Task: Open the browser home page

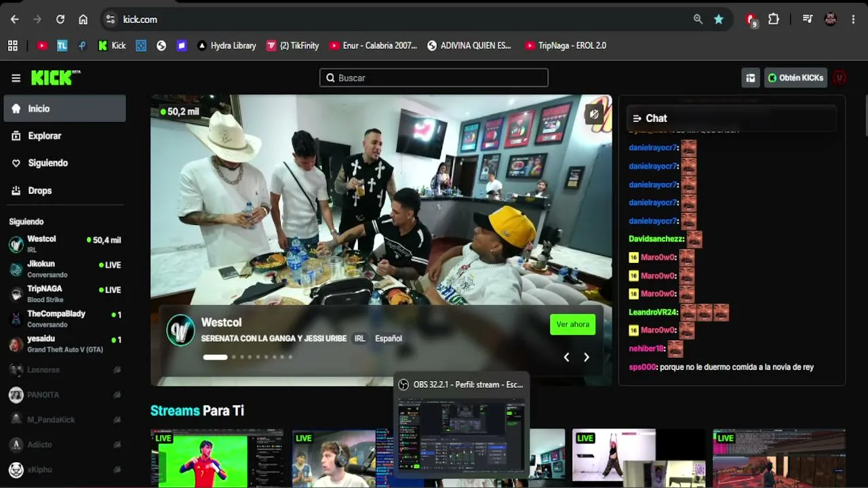Action: pyautogui.click(x=83, y=20)
